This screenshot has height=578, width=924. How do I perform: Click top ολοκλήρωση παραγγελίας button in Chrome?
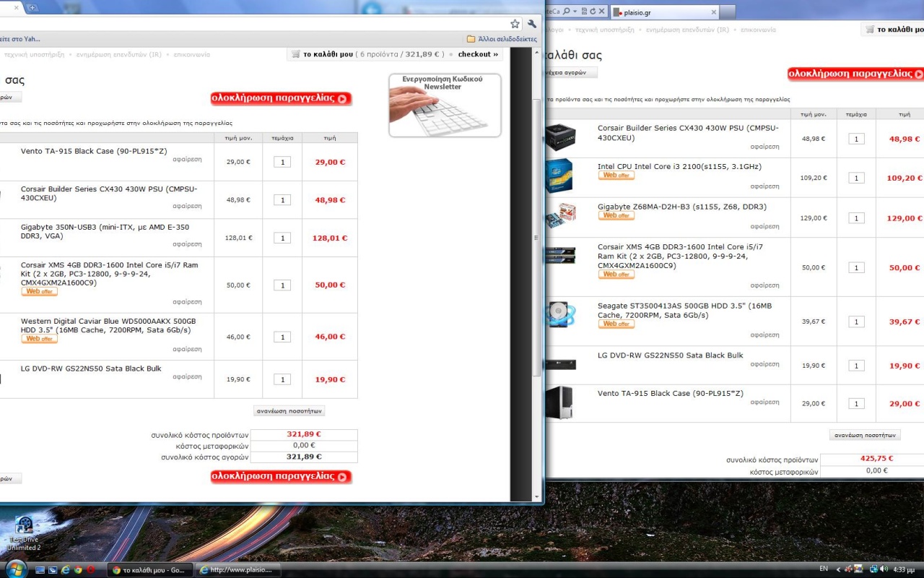coord(281,98)
